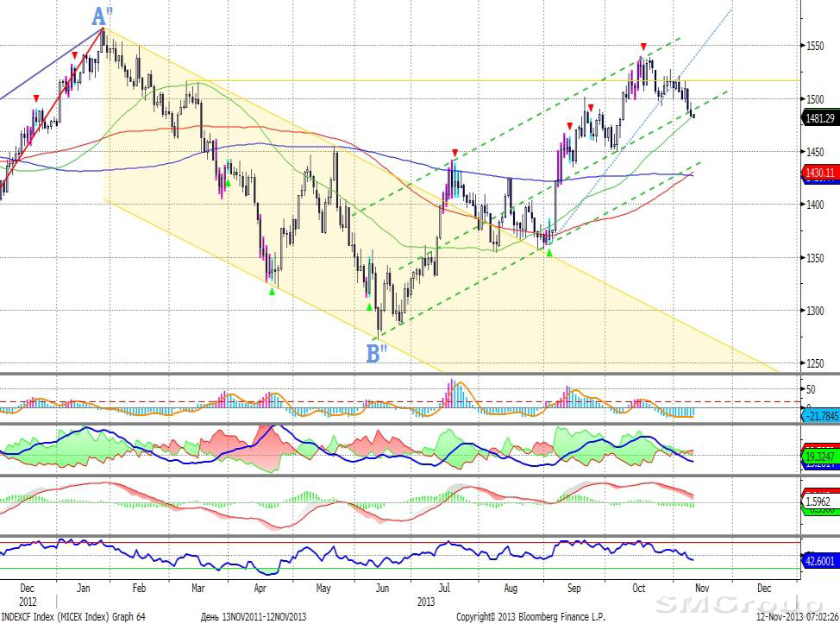The width and height of the screenshot is (840, 624).
Task: Select the black 1481.29 last price tag
Action: (819, 119)
